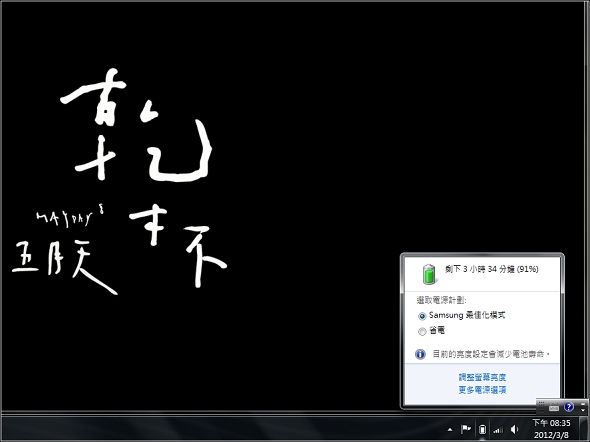Click the blue info icon beside brightness warning
The image size is (590, 442).
(420, 354)
